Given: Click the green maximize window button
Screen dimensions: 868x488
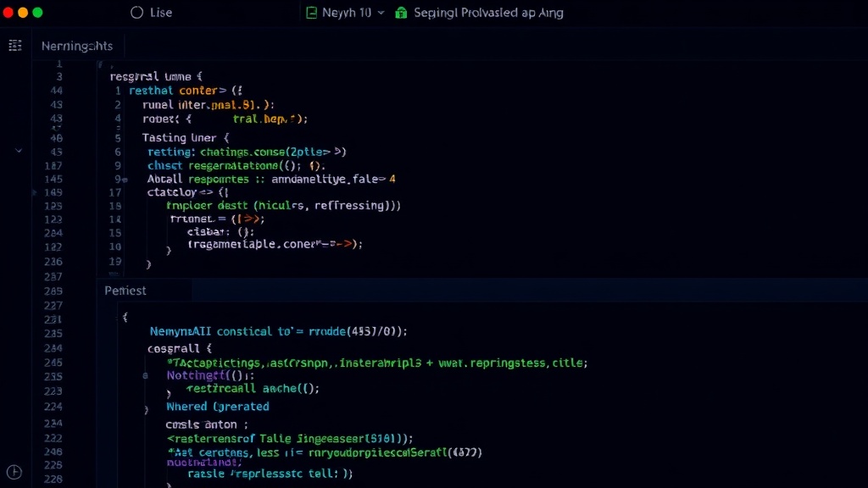Looking at the screenshot, I should [37, 13].
